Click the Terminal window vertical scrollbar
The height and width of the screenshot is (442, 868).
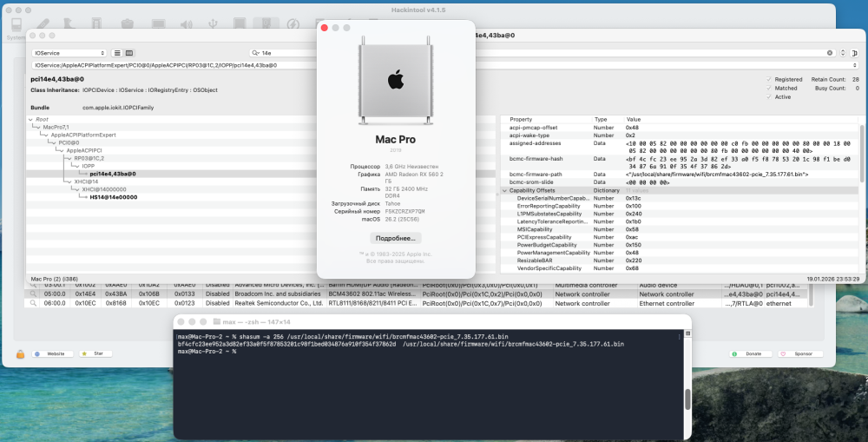687,399
